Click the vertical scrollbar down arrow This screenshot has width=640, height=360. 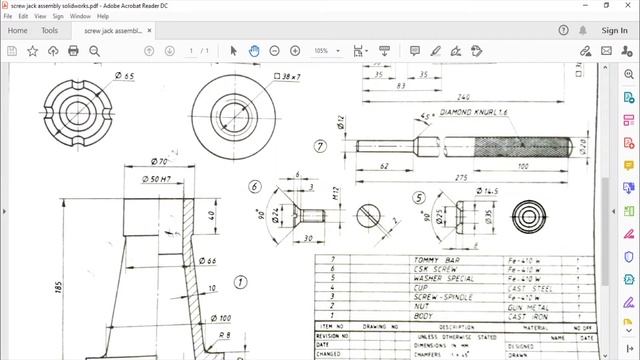pos(605,356)
